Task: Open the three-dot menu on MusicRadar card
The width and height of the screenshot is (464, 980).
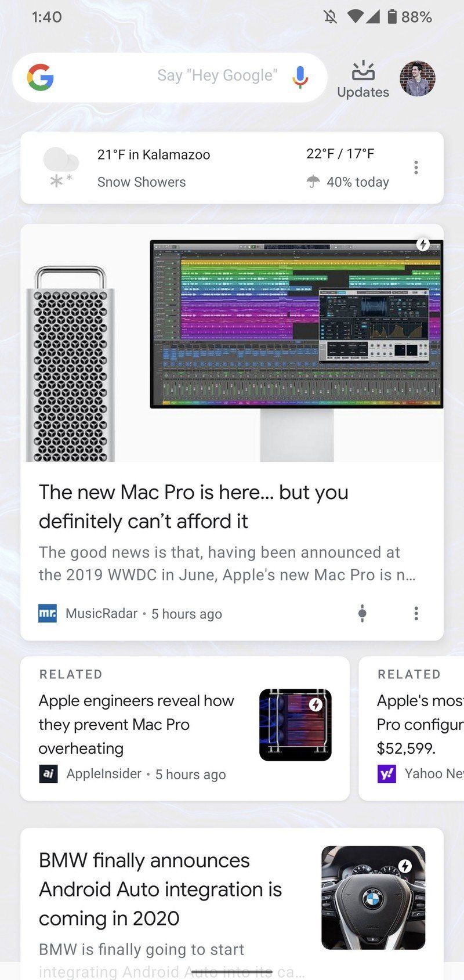Action: click(x=416, y=613)
